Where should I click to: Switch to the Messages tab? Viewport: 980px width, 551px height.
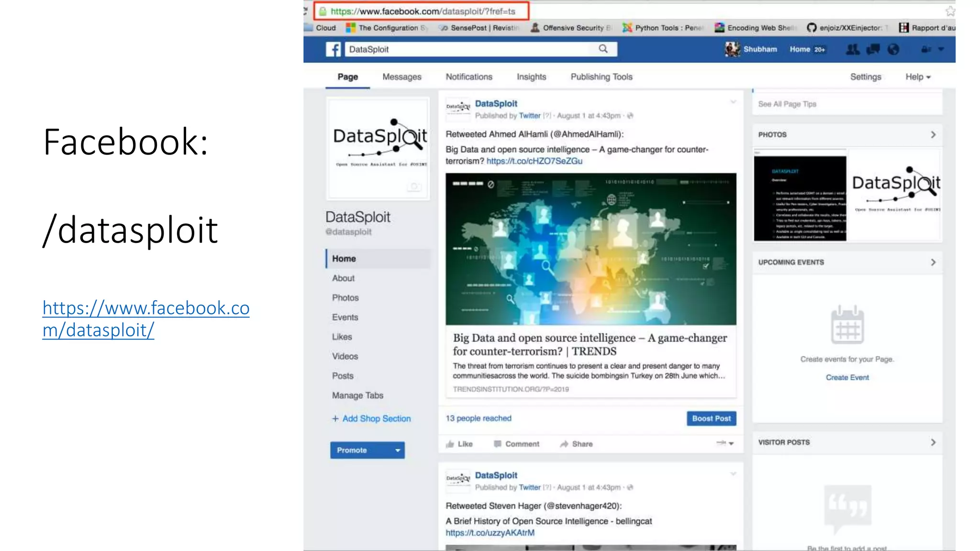click(x=402, y=77)
